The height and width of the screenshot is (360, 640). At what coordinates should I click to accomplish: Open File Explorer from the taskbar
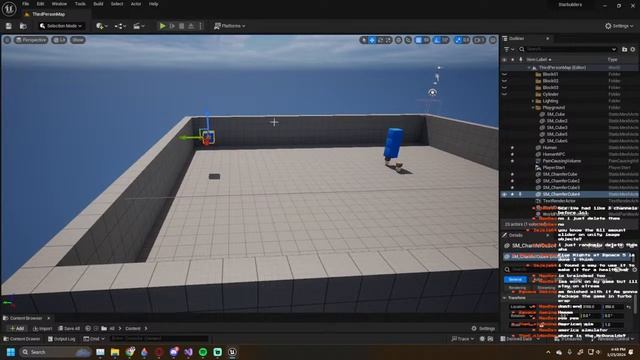tap(115, 352)
